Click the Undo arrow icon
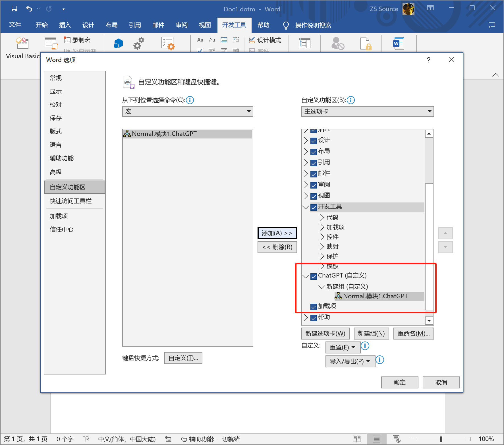The width and height of the screenshot is (504, 445). pos(29,9)
